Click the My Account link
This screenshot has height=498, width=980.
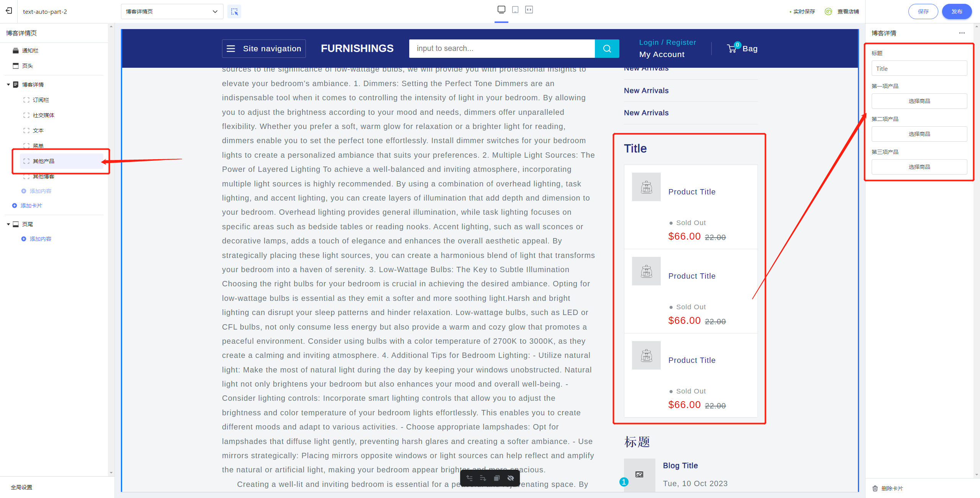[661, 54]
